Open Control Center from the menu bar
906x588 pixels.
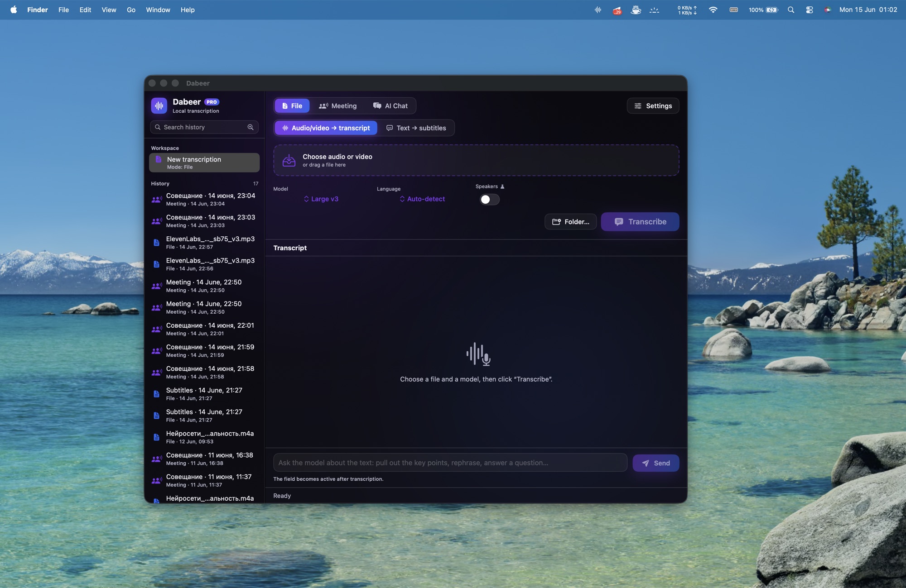810,10
